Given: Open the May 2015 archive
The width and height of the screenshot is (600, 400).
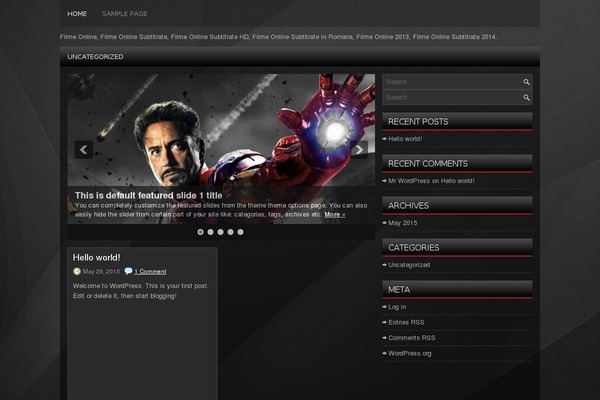Looking at the screenshot, I should tap(403, 223).
